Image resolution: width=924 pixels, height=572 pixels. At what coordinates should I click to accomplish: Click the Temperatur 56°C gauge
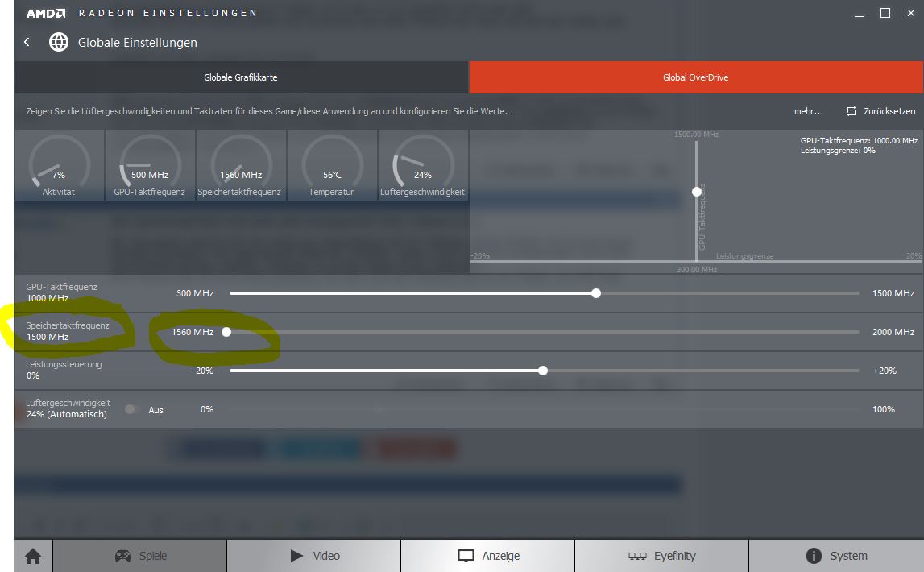(x=332, y=165)
